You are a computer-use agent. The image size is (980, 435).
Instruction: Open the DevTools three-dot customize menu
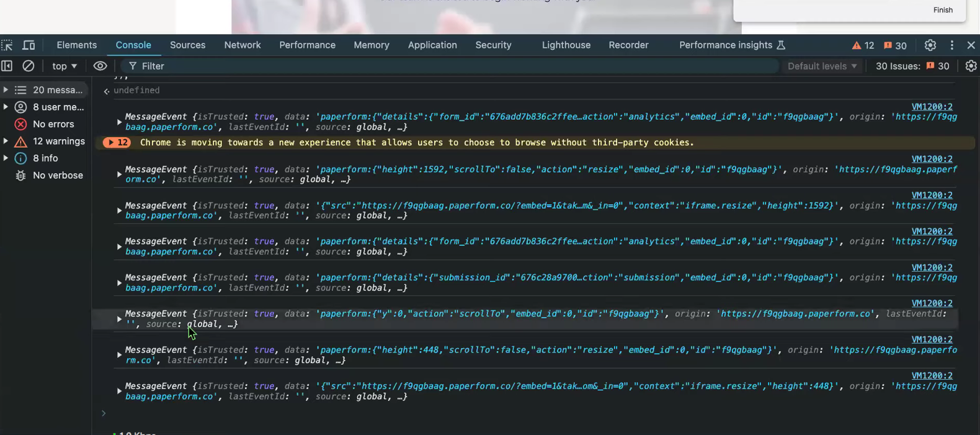click(x=951, y=45)
